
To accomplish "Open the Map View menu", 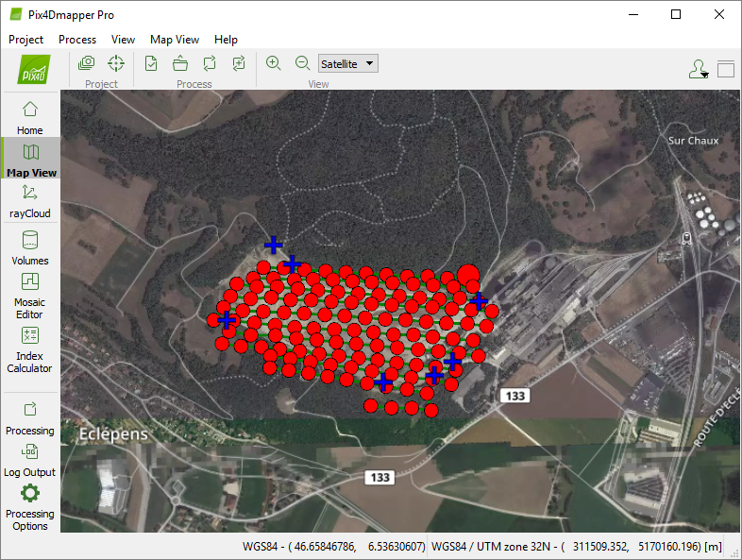I will tap(175, 40).
